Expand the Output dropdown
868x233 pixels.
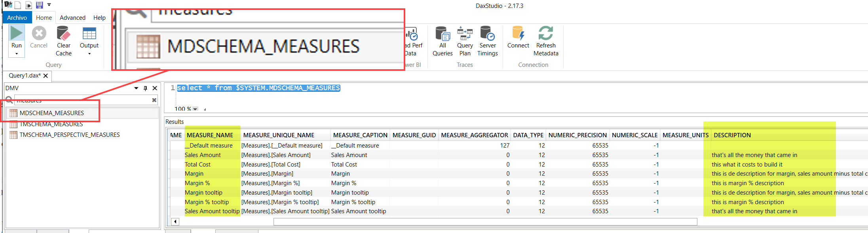pyautogui.click(x=89, y=53)
